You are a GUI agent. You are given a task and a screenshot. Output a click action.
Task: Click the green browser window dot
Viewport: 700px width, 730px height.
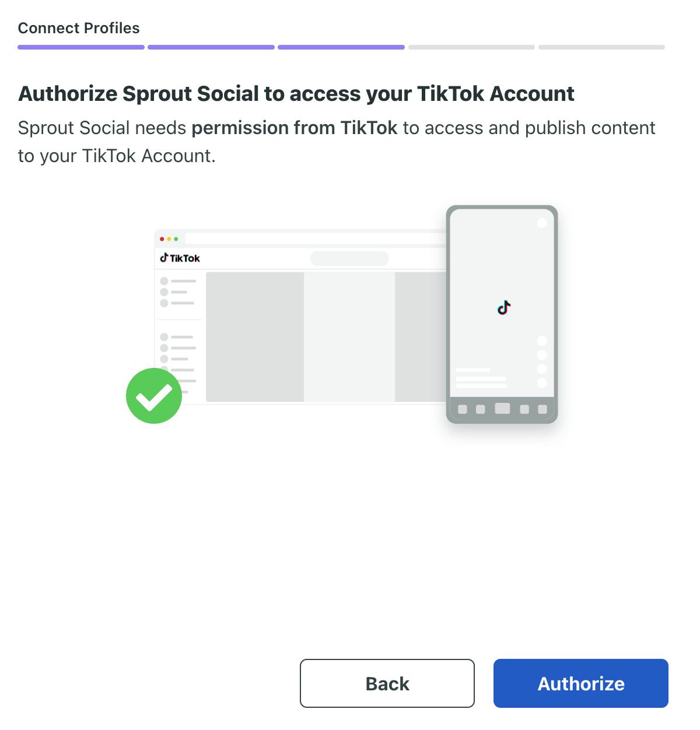pyautogui.click(x=177, y=238)
